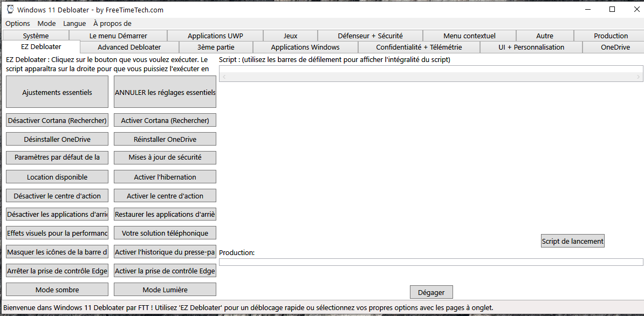This screenshot has width=644, height=316.
Task: Select the Jeux tab
Action: [x=290, y=36]
